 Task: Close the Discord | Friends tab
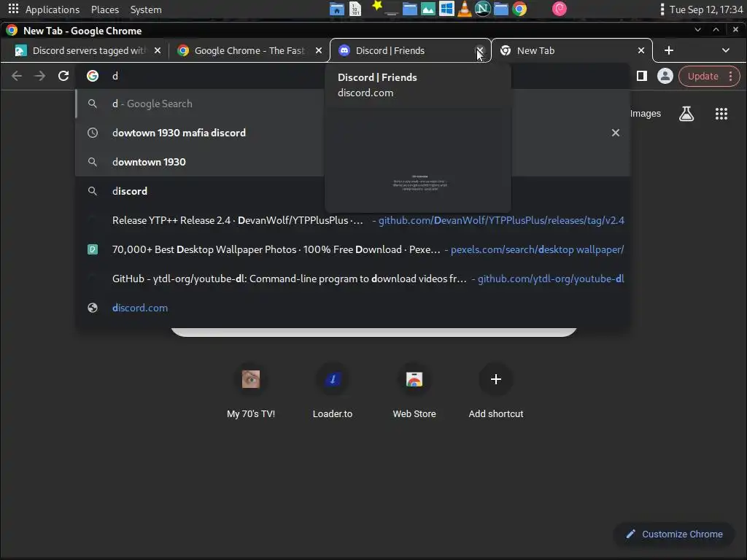[x=480, y=50]
